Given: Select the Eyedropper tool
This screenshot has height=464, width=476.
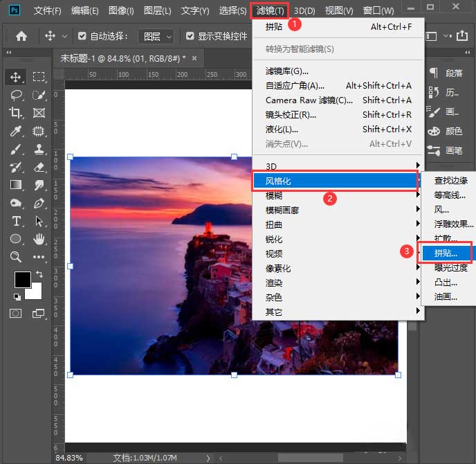Looking at the screenshot, I should pyautogui.click(x=15, y=131).
